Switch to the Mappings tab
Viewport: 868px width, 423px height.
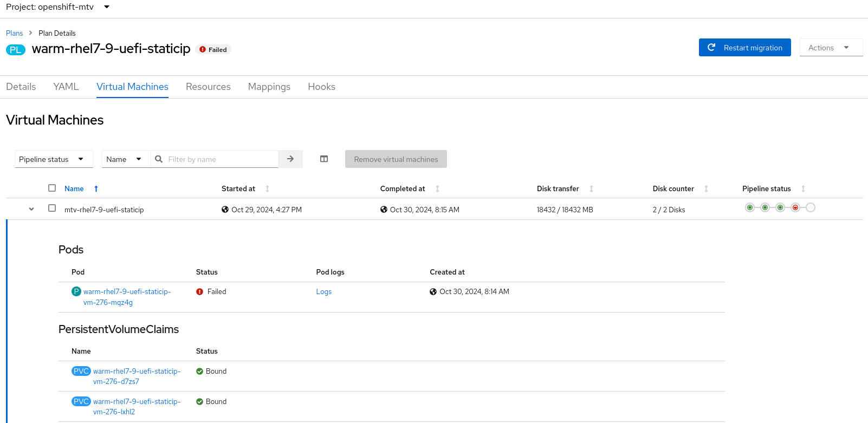269,87
